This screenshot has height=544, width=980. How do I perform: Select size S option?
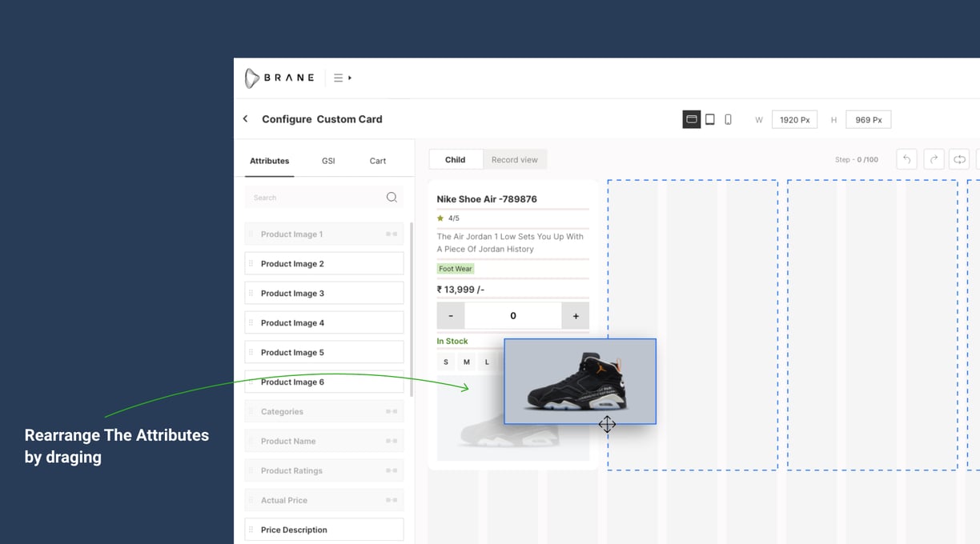[x=446, y=362]
